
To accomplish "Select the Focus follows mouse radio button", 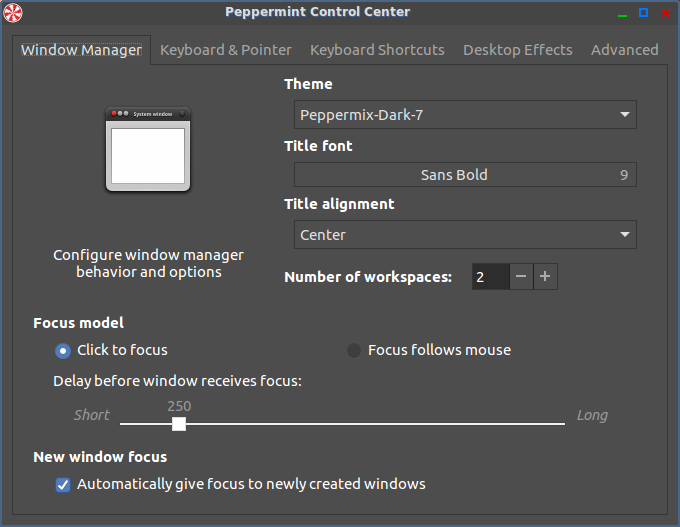I will click(x=354, y=350).
